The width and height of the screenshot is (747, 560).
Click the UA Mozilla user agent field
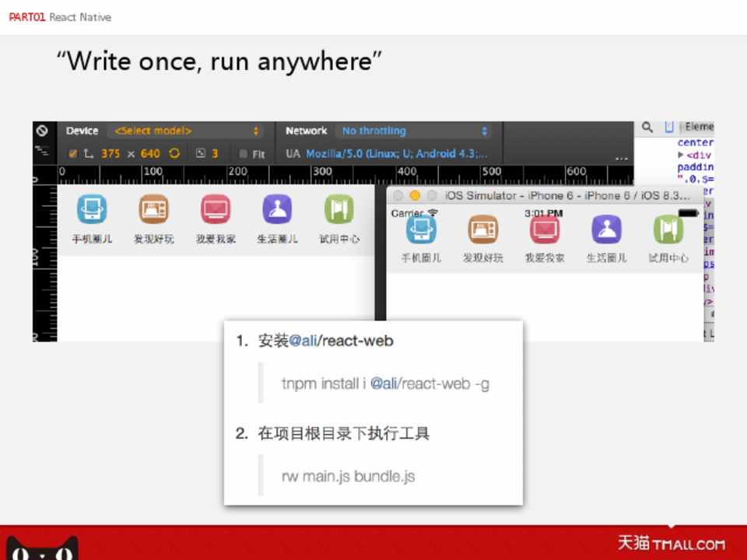396,154
